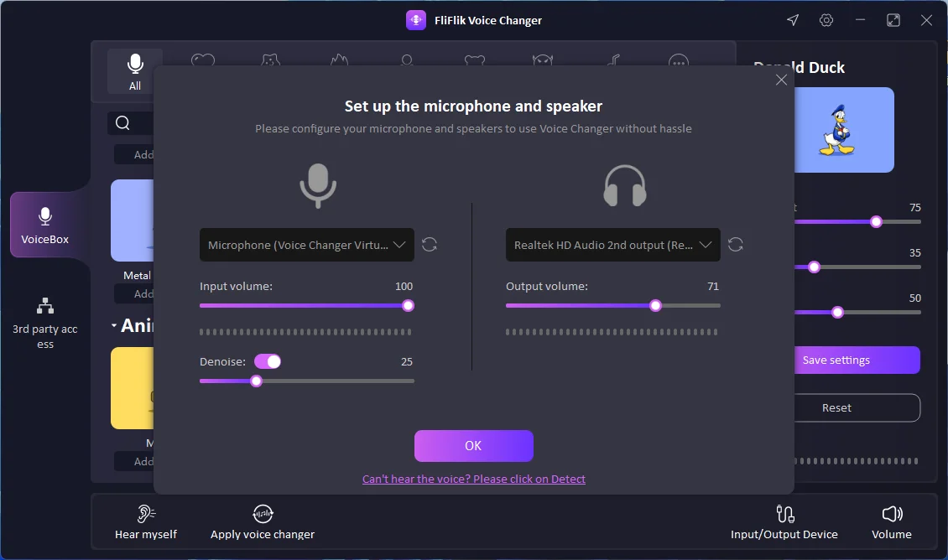The image size is (948, 560).
Task: Click the voice search magnifier icon
Action: 122,122
